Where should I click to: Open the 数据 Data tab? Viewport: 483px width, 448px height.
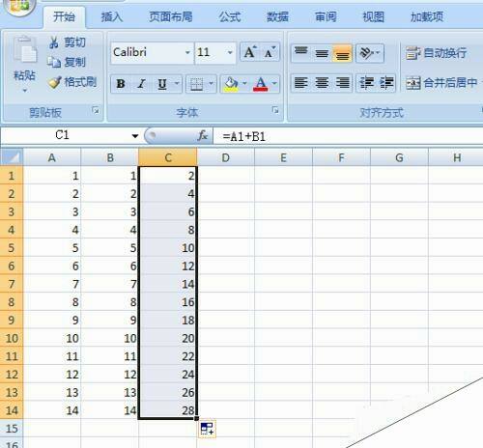[x=277, y=16]
